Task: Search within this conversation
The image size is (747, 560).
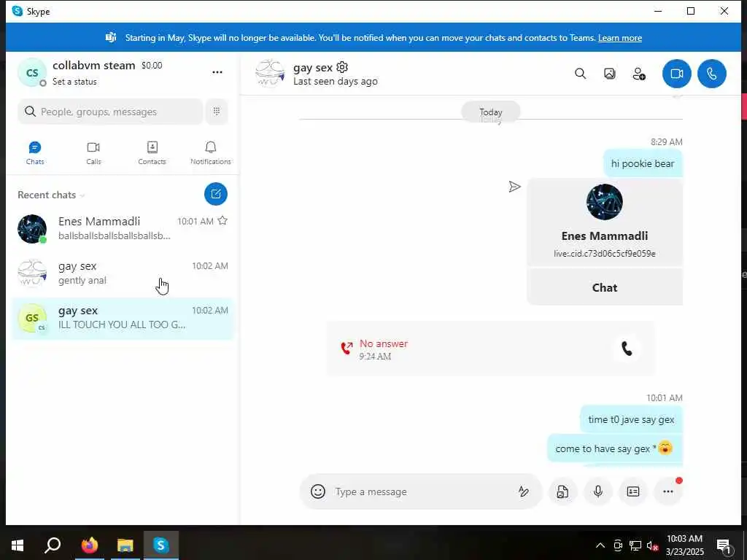Action: point(580,74)
